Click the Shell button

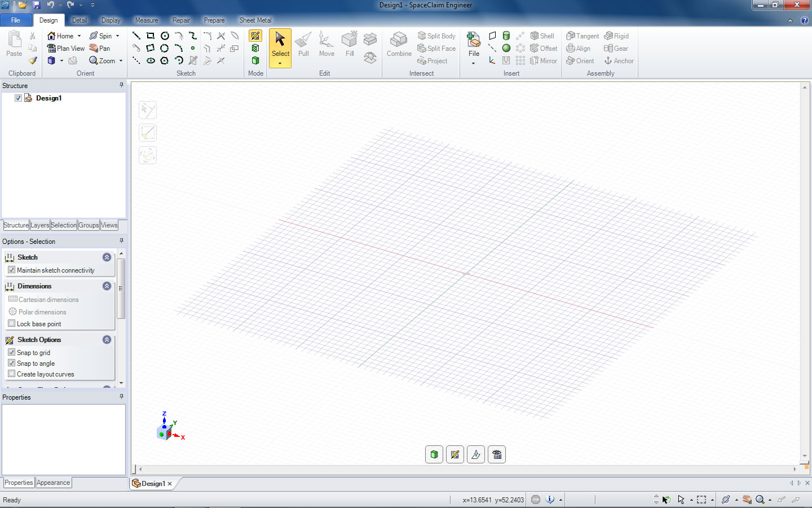(x=542, y=36)
